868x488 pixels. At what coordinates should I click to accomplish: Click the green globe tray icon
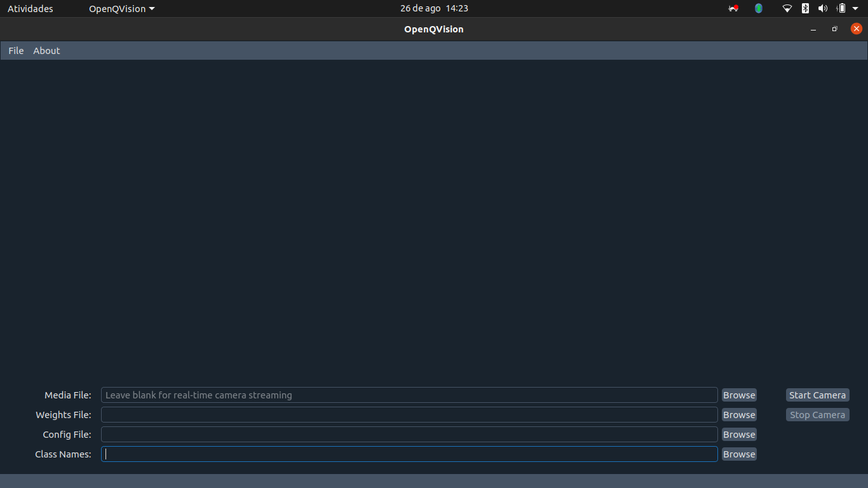[x=758, y=9]
